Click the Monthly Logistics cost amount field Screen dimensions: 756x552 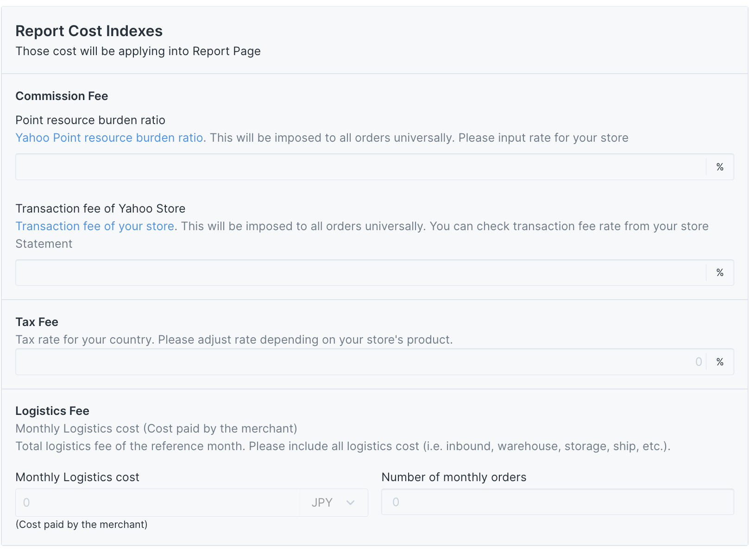click(x=157, y=503)
